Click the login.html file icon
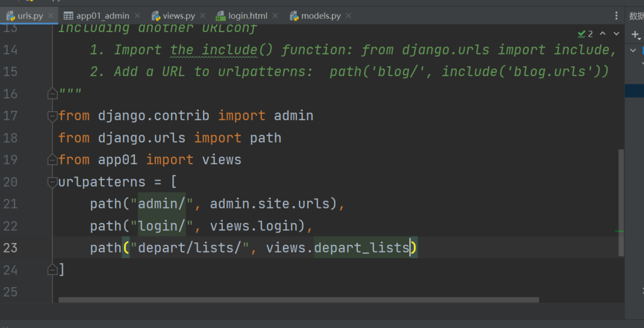Screen dimensions: 644x328 tap(221, 16)
